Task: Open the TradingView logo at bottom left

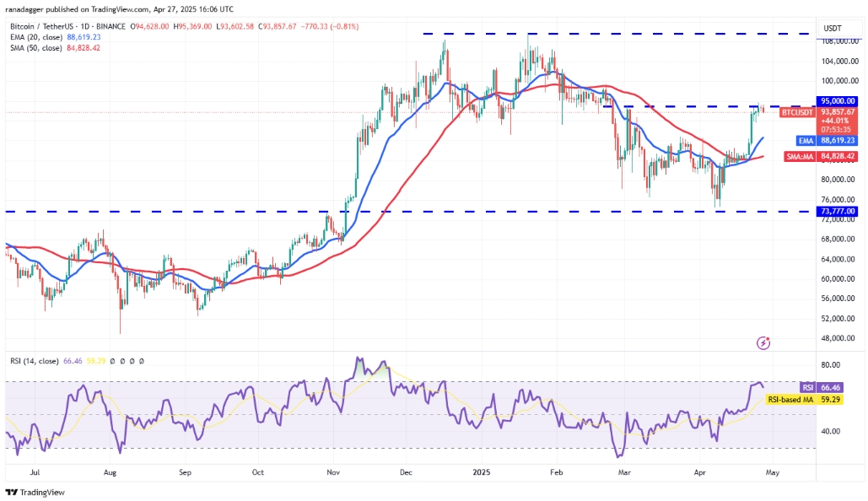Action: point(35,492)
